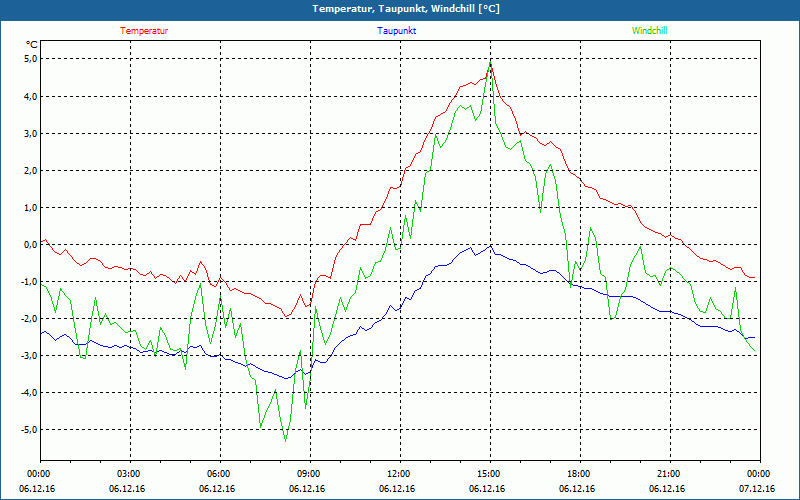Click the temperature curve peak near 15:00
Viewport: 800px width, 500px height.
[490, 66]
